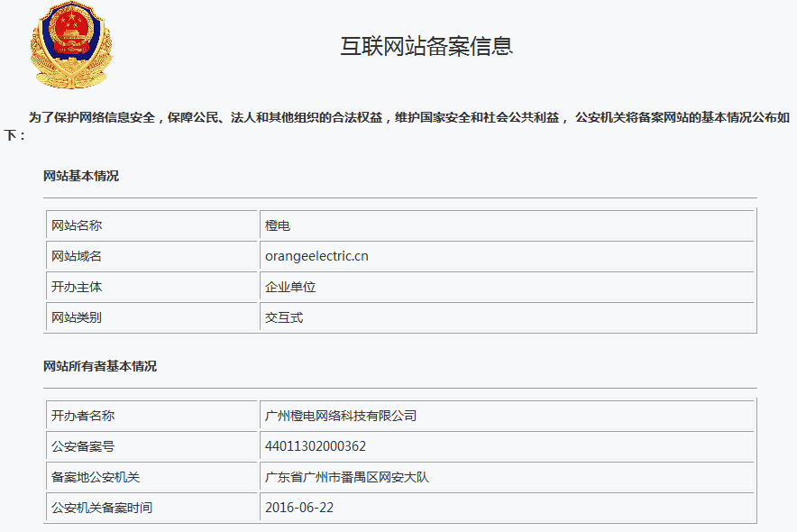This screenshot has height=532, width=797.
Task: Select the 网站基本情况 section heading
Action: 81,176
